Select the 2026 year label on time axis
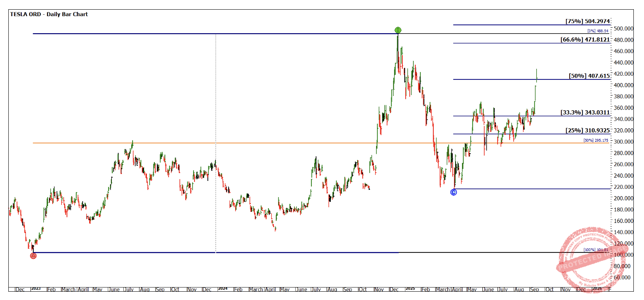644x300 pixels. pyautogui.click(x=597, y=289)
